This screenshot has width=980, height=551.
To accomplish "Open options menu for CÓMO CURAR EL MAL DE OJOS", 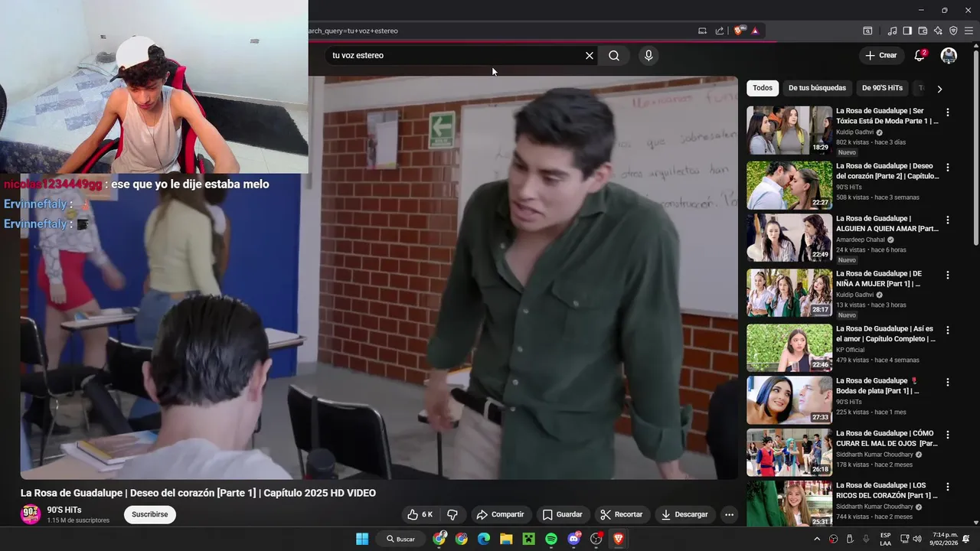I will [x=948, y=435].
